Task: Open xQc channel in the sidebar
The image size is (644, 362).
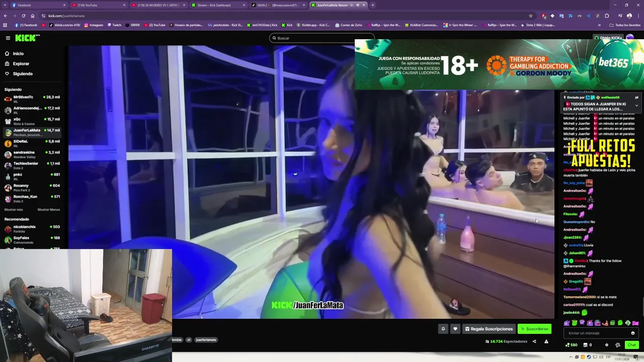Action: tap(32, 121)
